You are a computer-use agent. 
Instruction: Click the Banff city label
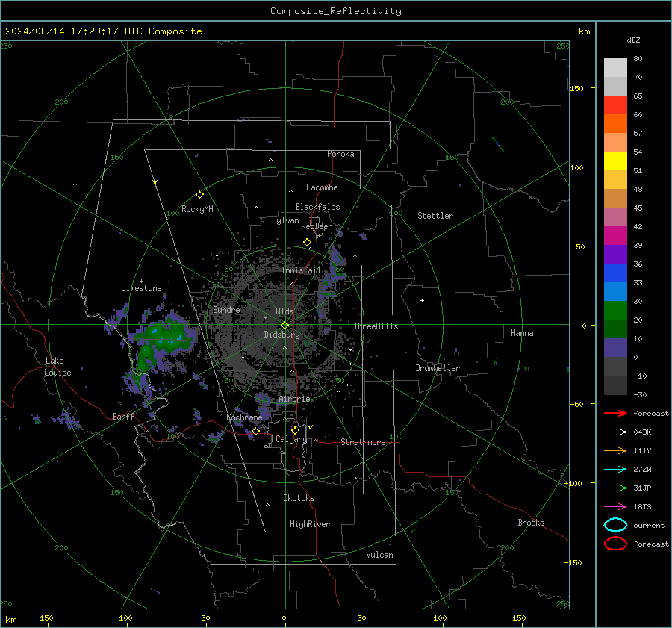(x=123, y=417)
